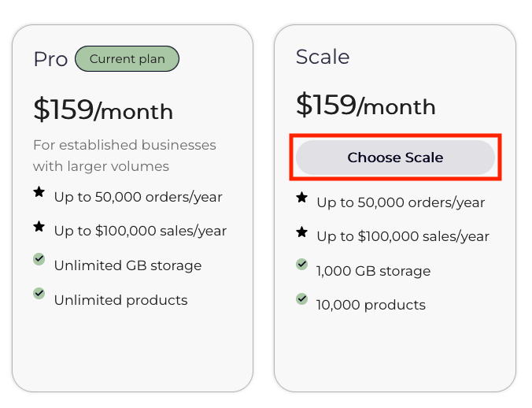This screenshot has height=408, width=532.
Task: Click the Scale plan $159/month price
Action: [365, 105]
